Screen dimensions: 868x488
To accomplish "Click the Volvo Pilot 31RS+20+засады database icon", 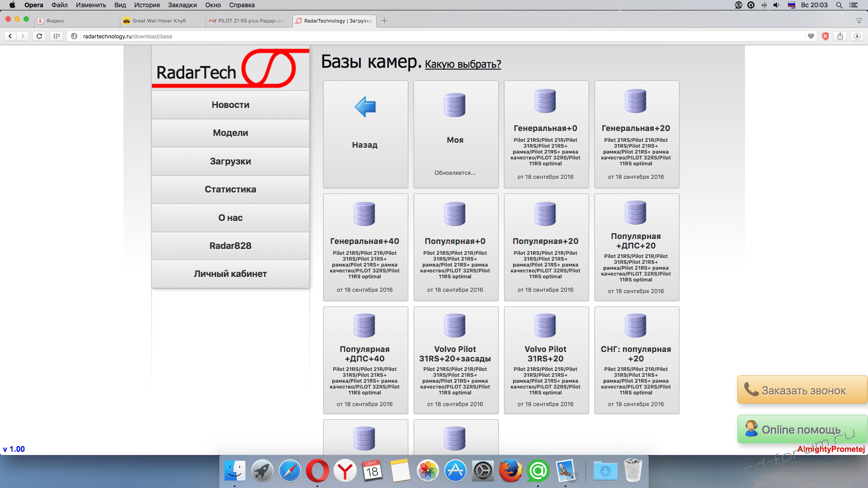I will pyautogui.click(x=455, y=325).
